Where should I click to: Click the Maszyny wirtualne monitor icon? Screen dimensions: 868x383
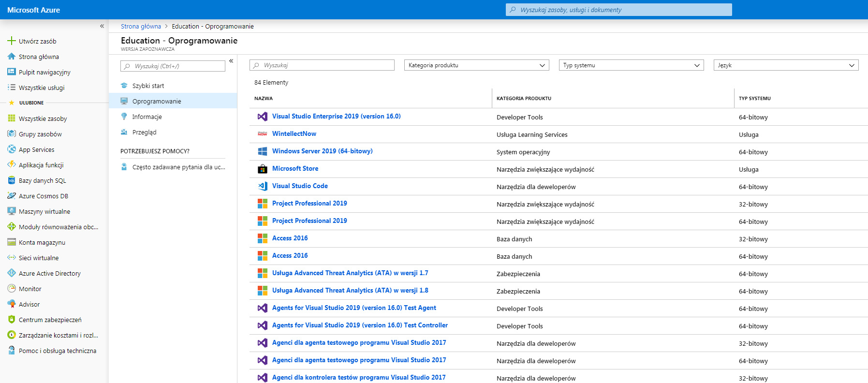point(12,211)
